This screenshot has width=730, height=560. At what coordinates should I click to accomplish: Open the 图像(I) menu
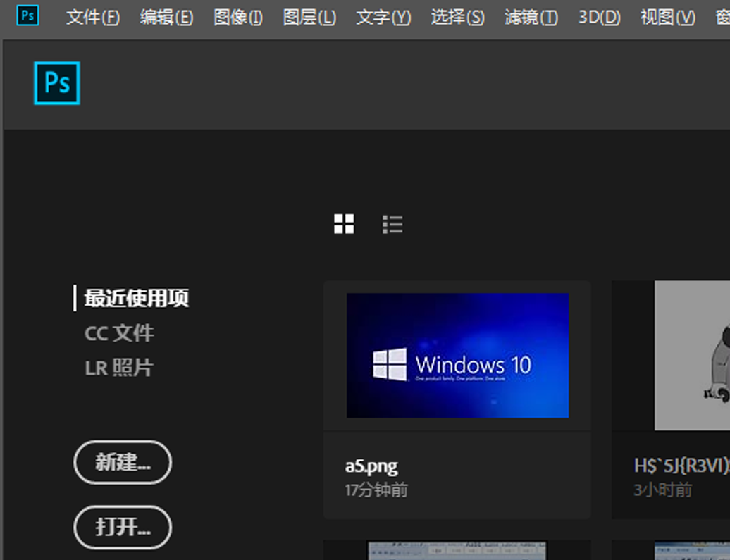[238, 17]
